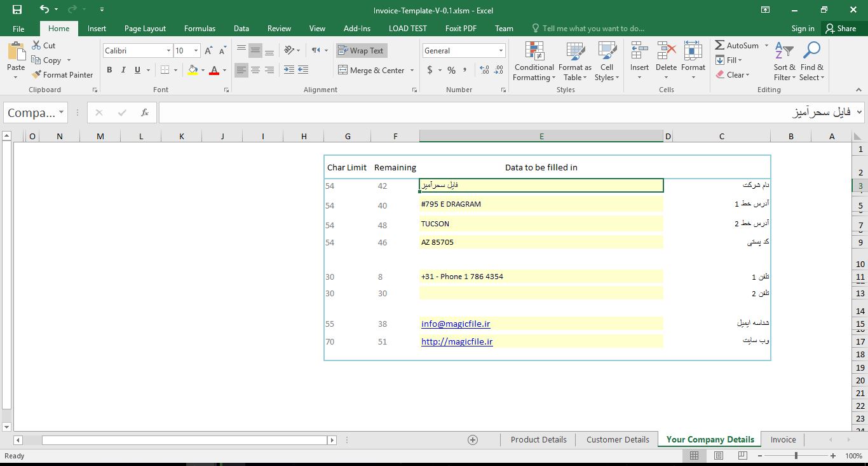The width and height of the screenshot is (868, 466).
Task: Apply yellow fill color bucket
Action: click(193, 70)
